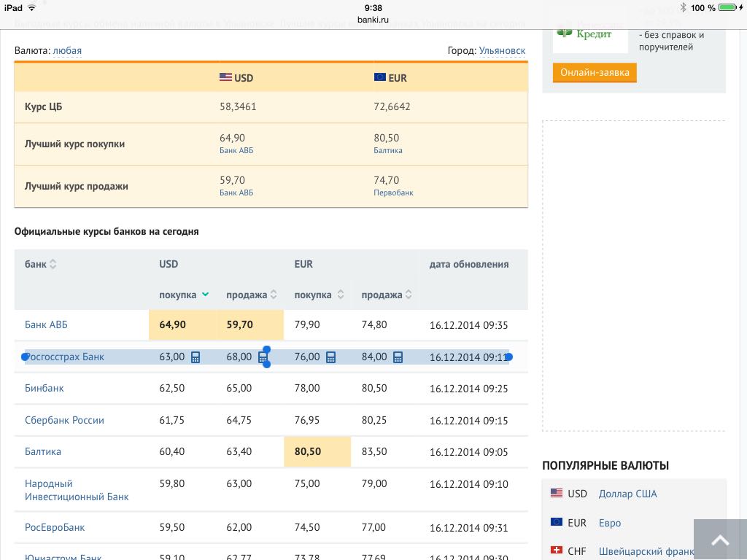
Task: Select highlighted USD buy rate 64,90 in table
Action: pos(172,324)
